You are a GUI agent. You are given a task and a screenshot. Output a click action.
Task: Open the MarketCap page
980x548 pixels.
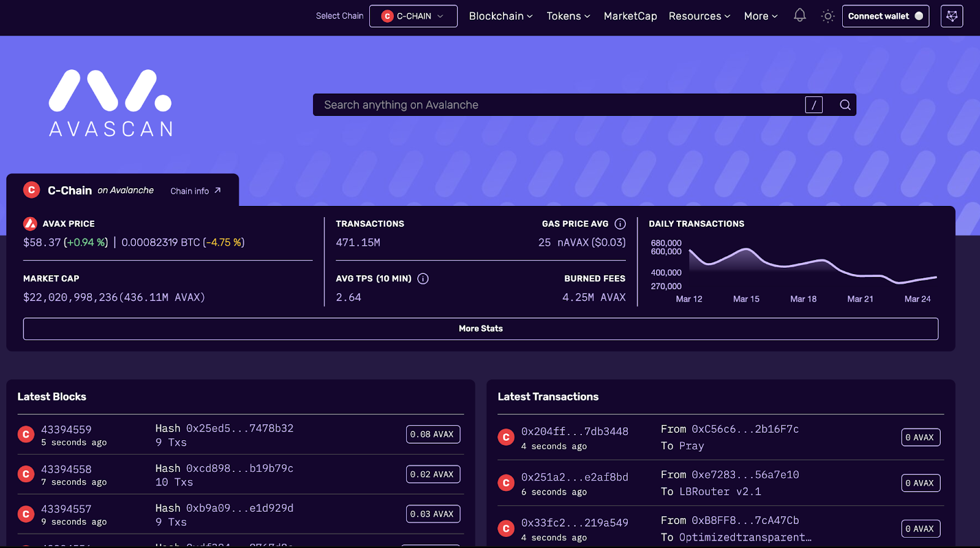[x=630, y=16]
